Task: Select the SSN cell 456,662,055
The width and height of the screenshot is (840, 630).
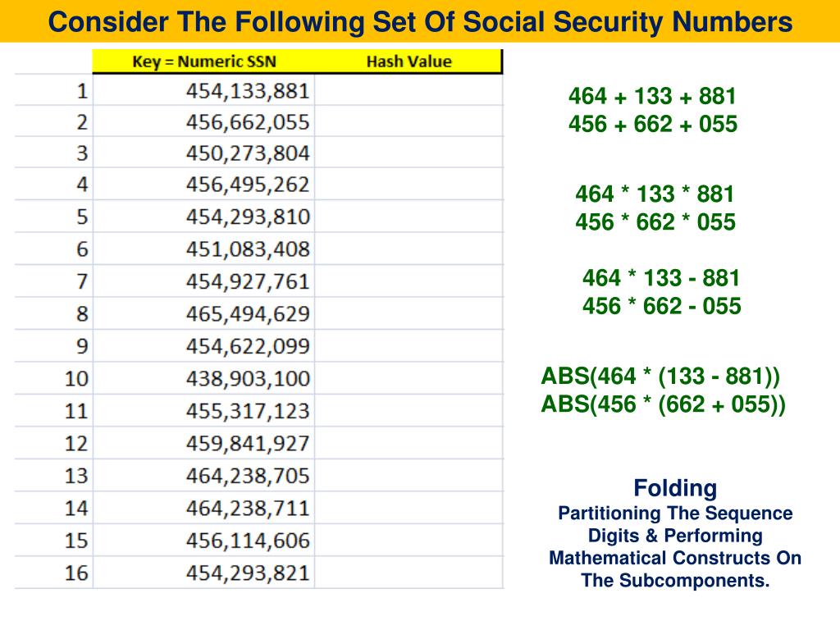Action: tap(203, 121)
